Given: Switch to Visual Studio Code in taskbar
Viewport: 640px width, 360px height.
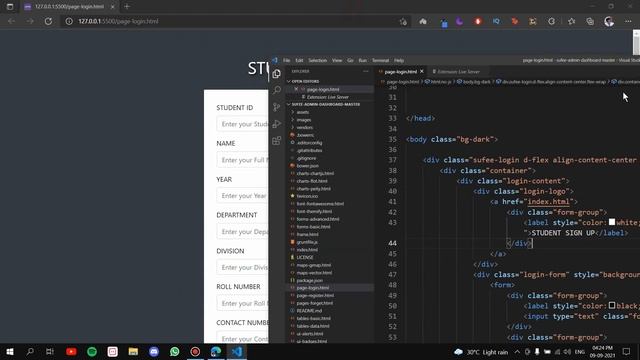Looking at the screenshot, I should pos(237,351).
